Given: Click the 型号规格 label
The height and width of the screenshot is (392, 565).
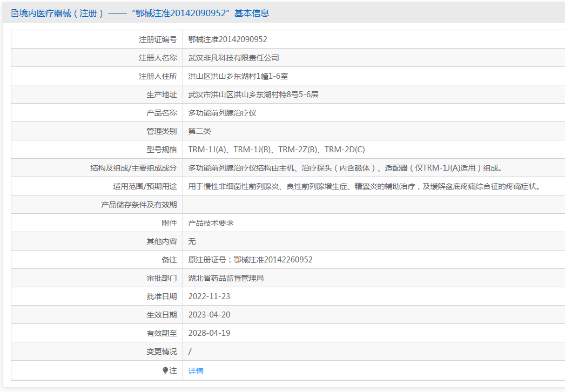Looking at the screenshot, I should [162, 150].
